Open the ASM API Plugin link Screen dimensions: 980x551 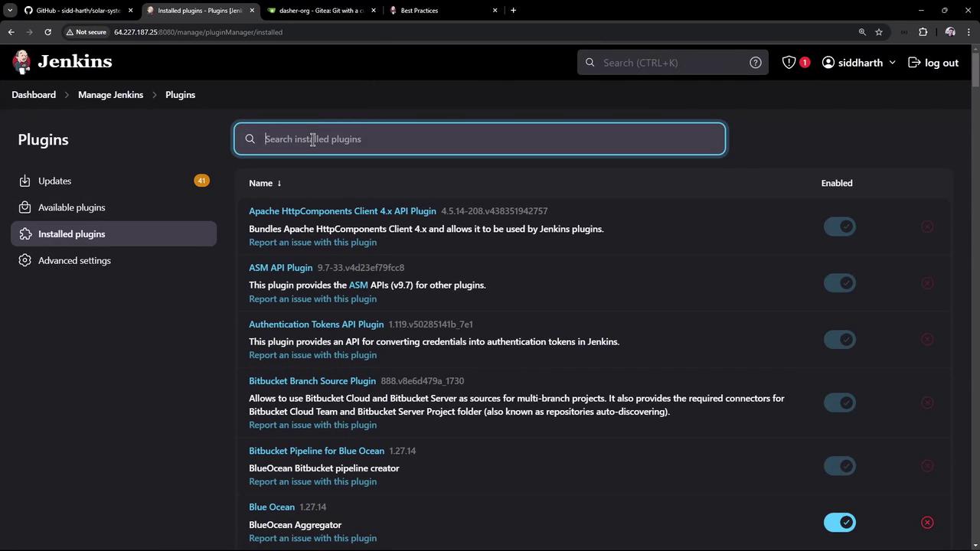click(280, 268)
